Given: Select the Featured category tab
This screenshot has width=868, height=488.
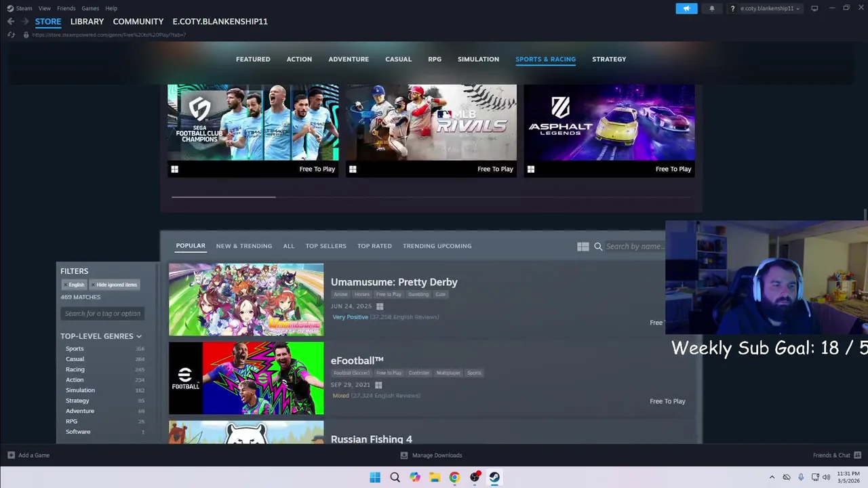Looking at the screenshot, I should coord(253,59).
